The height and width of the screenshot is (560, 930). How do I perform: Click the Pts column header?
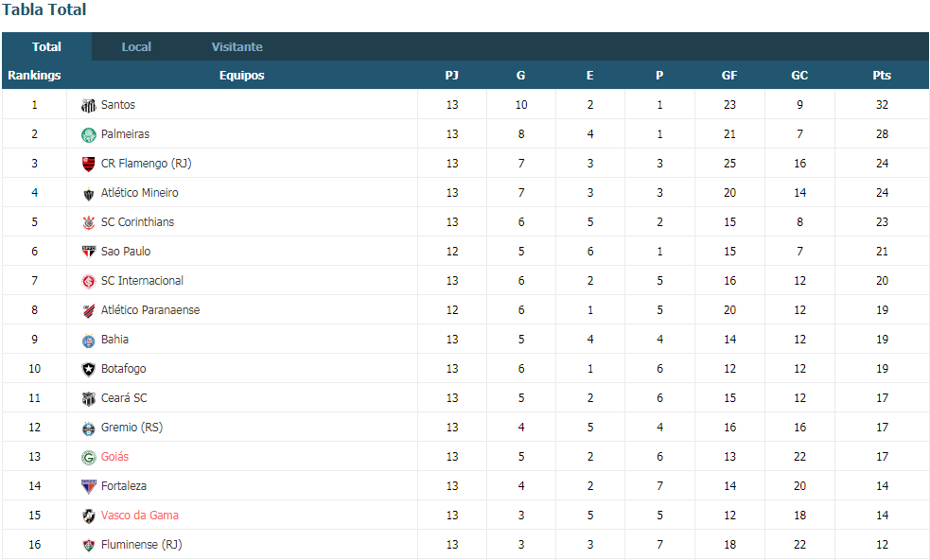coord(882,76)
